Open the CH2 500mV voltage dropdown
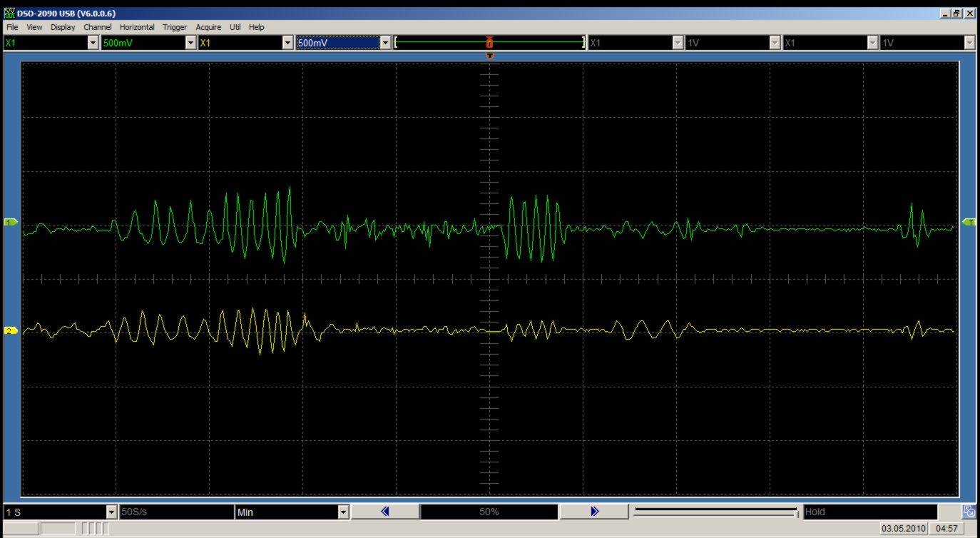The width and height of the screenshot is (980, 538). [385, 43]
